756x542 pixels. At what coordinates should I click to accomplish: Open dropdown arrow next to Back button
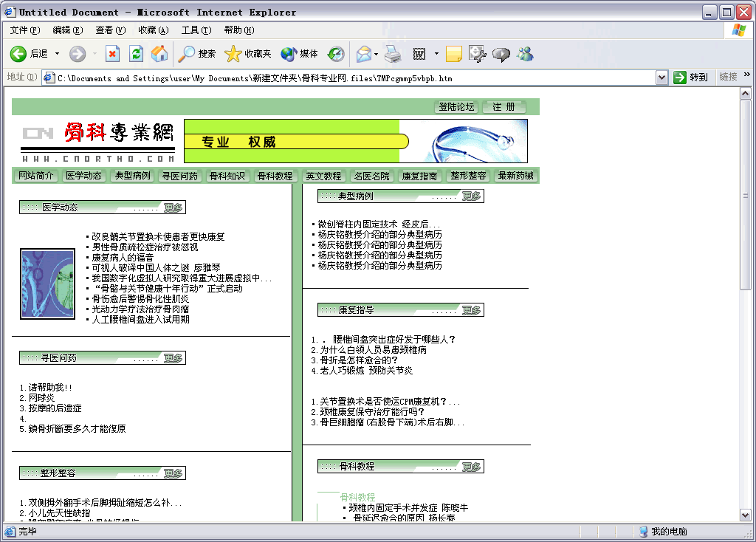tap(57, 54)
